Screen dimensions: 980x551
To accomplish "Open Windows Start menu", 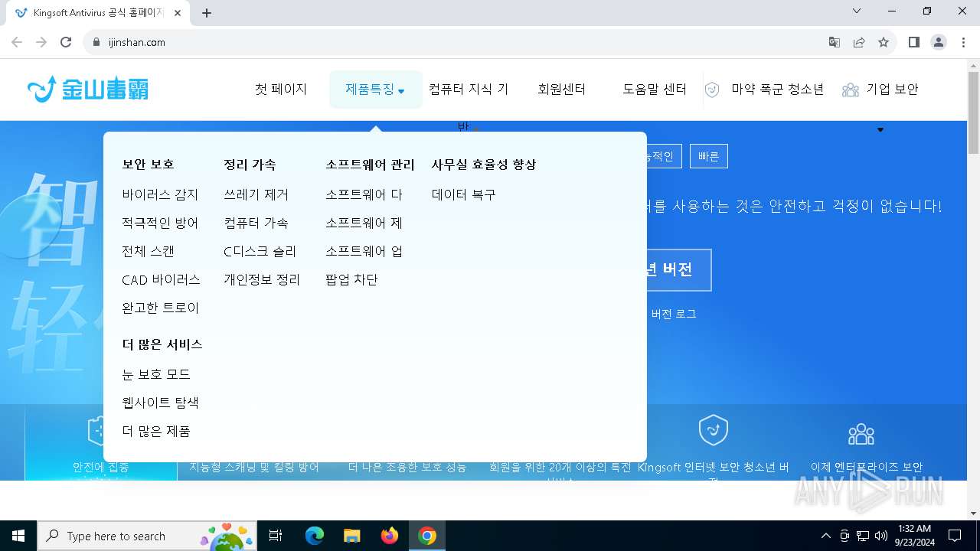I will point(18,536).
